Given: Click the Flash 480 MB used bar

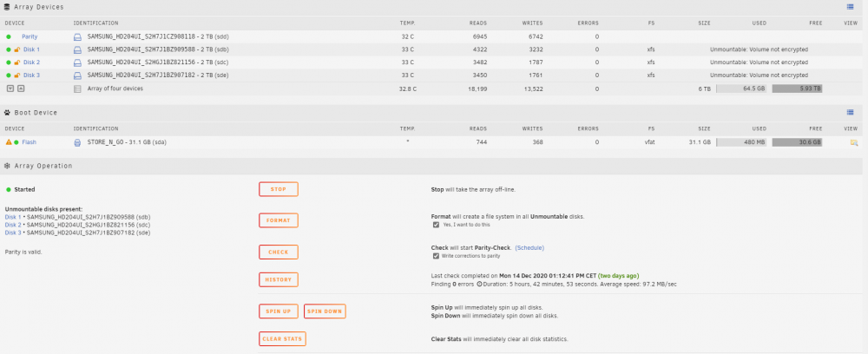Looking at the screenshot, I should click(x=741, y=142).
